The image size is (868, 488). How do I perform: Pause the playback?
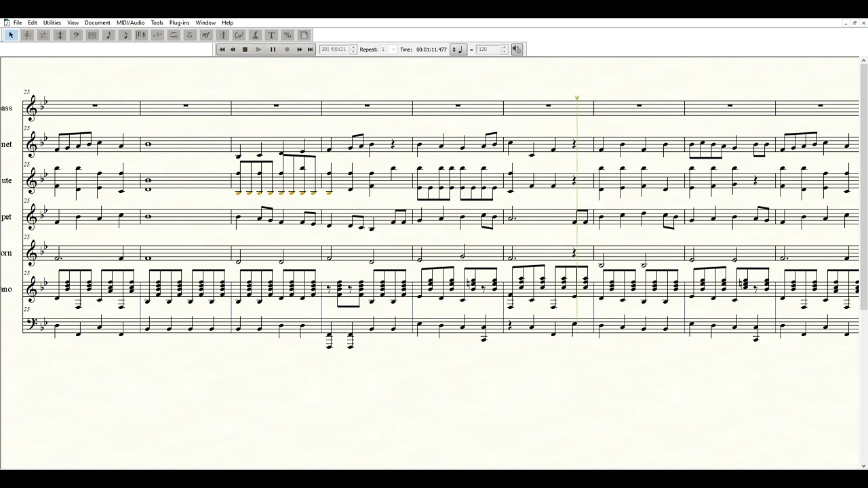pyautogui.click(x=273, y=49)
